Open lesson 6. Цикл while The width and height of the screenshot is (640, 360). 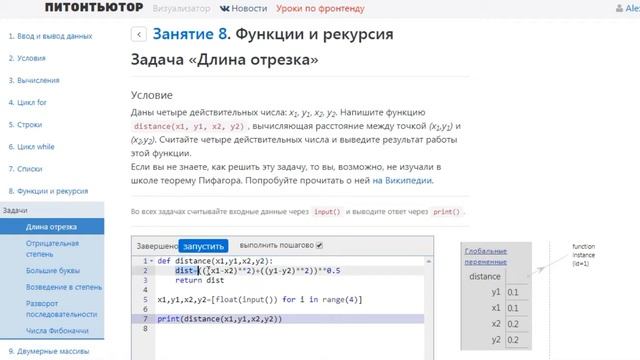(31, 147)
